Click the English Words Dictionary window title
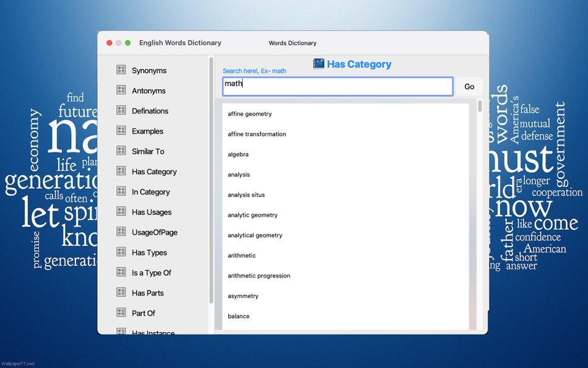Viewport: 588px width, 368px height. 180,43
